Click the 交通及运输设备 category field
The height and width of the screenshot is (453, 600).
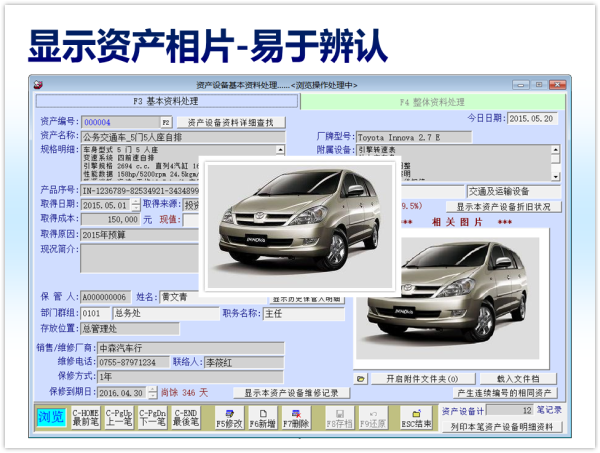click(x=514, y=191)
